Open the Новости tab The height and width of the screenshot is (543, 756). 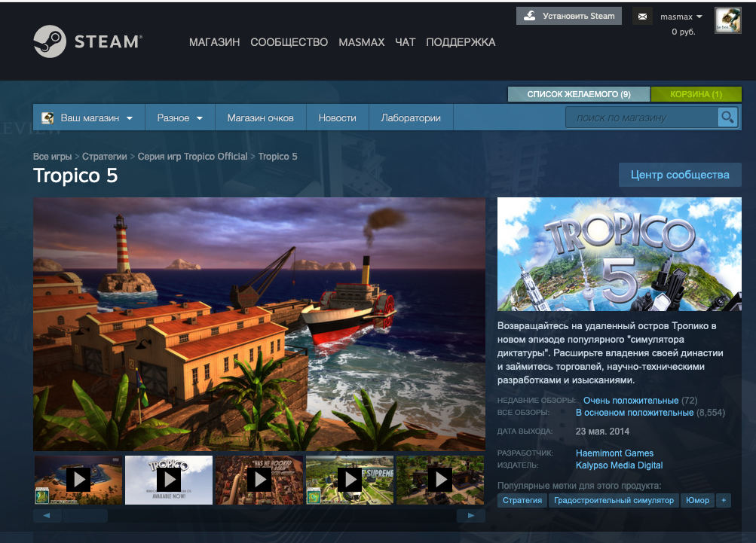(338, 118)
